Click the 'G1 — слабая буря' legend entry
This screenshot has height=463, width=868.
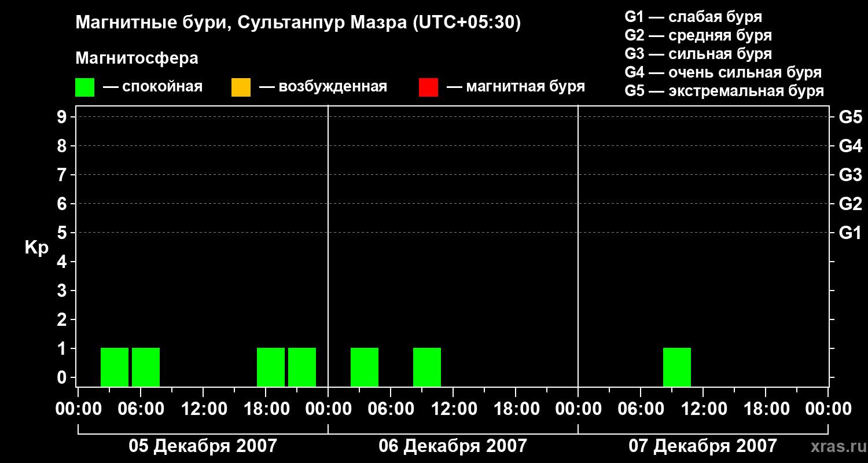(x=693, y=17)
